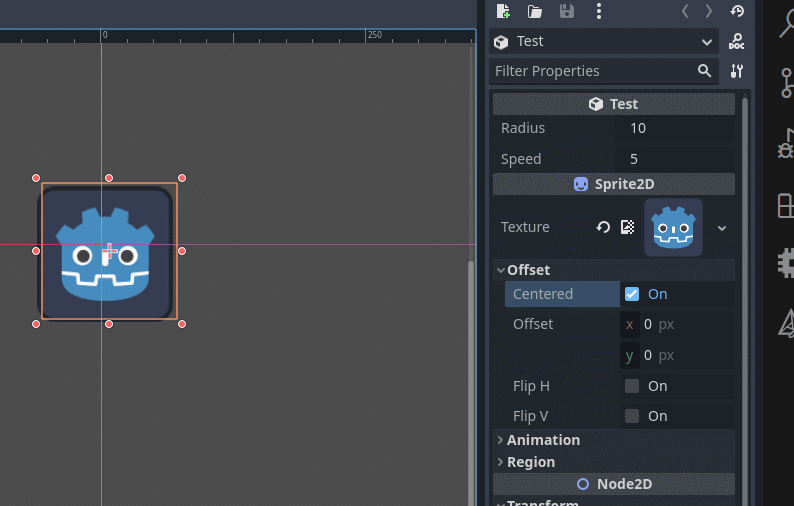Create a new resource in Inspector
Viewport: 794px width, 506px height.
click(x=503, y=11)
